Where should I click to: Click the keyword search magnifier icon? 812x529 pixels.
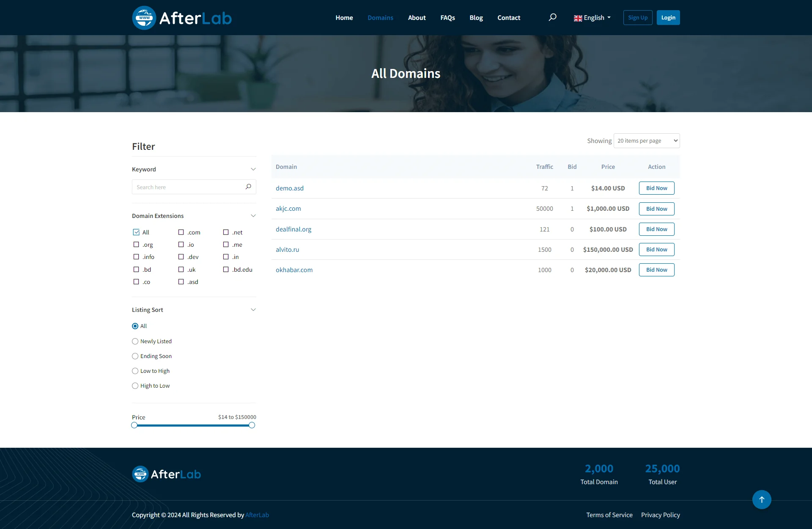pyautogui.click(x=248, y=187)
